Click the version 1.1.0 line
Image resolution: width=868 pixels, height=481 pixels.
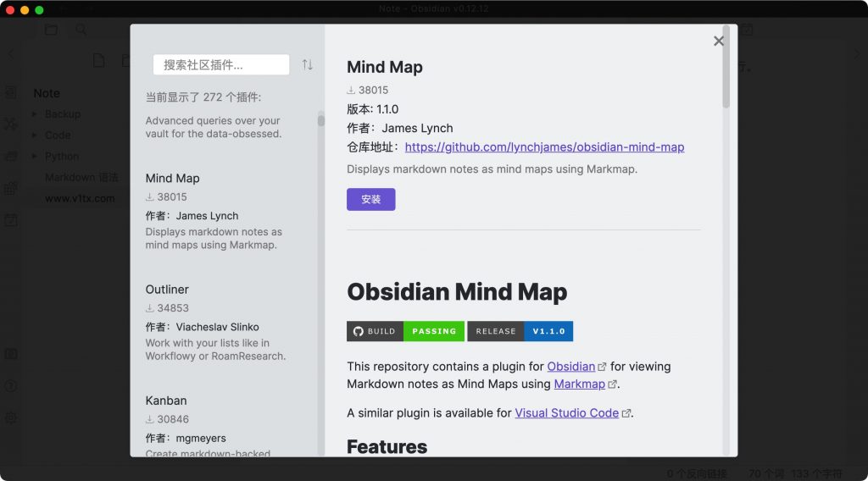(x=373, y=109)
